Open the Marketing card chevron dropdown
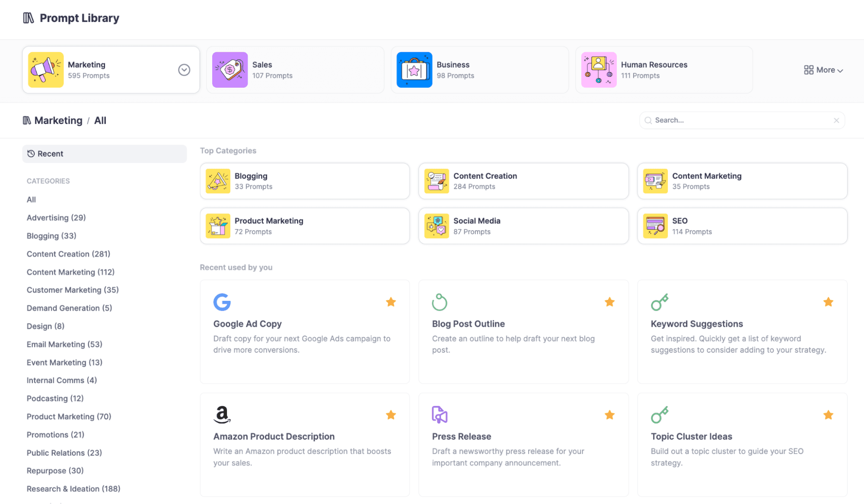The height and width of the screenshot is (504, 864). point(184,70)
